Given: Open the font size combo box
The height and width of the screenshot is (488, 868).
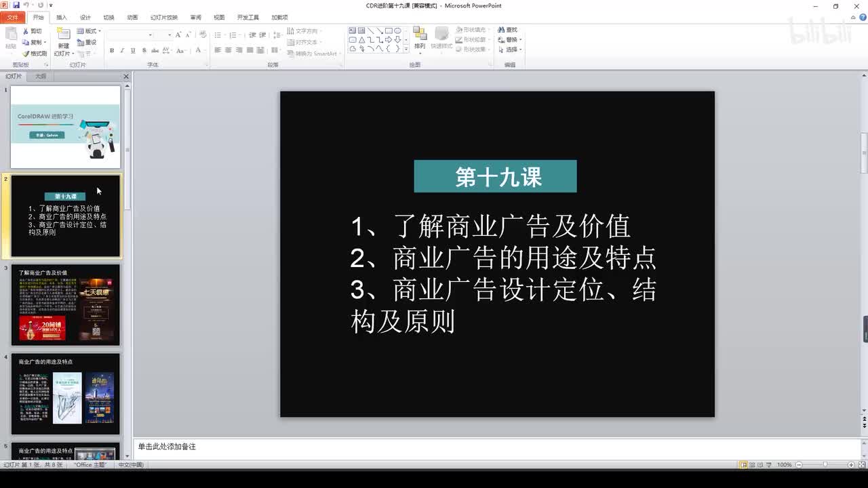Looking at the screenshot, I should [x=163, y=35].
